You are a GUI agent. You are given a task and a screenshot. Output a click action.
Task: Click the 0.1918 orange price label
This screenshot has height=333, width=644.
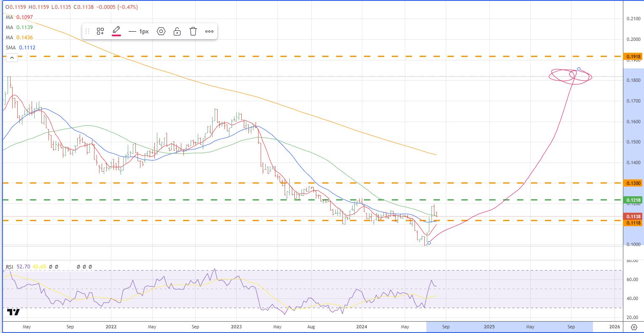(x=633, y=57)
